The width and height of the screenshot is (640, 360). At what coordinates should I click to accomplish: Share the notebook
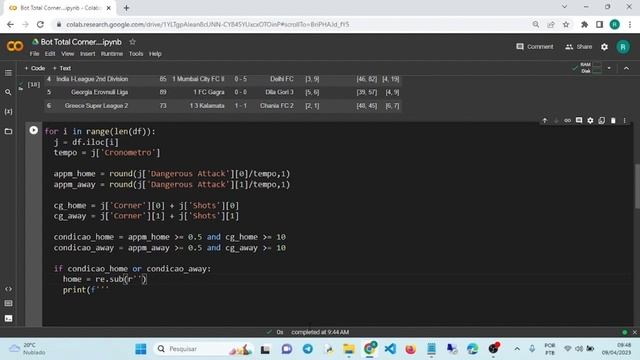(x=578, y=47)
